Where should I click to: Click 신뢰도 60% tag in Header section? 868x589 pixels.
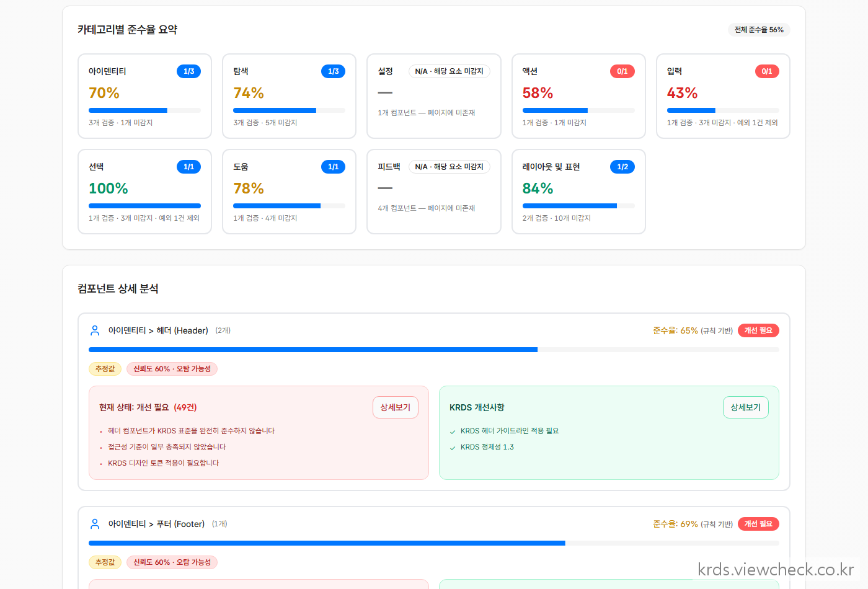click(172, 369)
